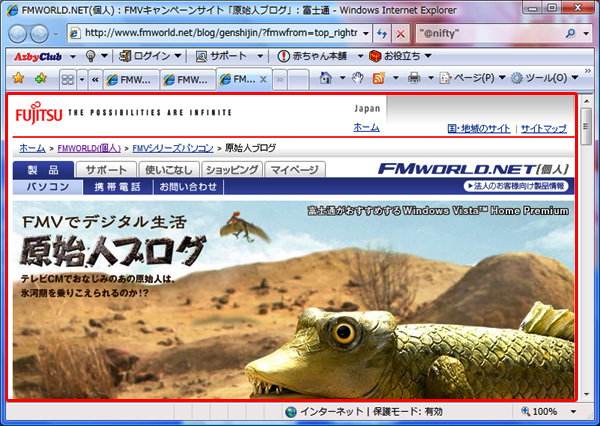Click the AzbyClub logo in toolbar

point(38,57)
